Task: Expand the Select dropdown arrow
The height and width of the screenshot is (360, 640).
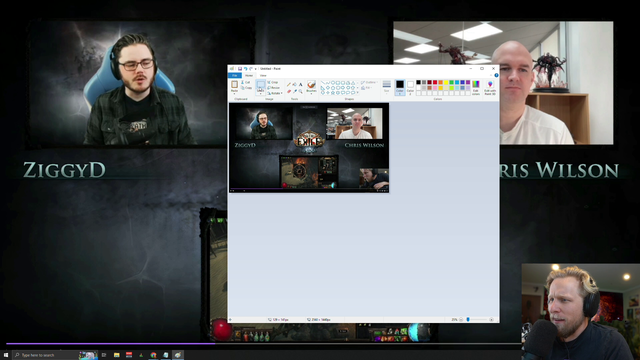Action: (x=261, y=93)
